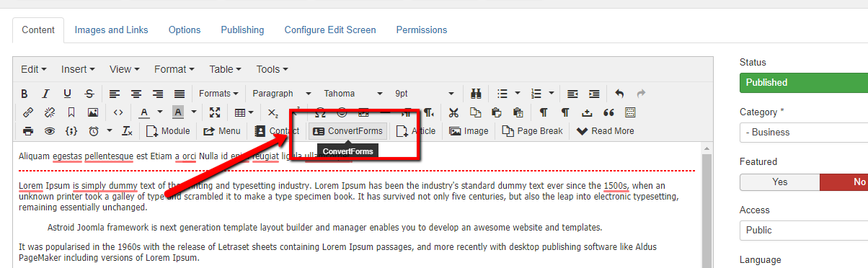Click the ConvertForms button
This screenshot has height=268, width=868.
[x=348, y=131]
